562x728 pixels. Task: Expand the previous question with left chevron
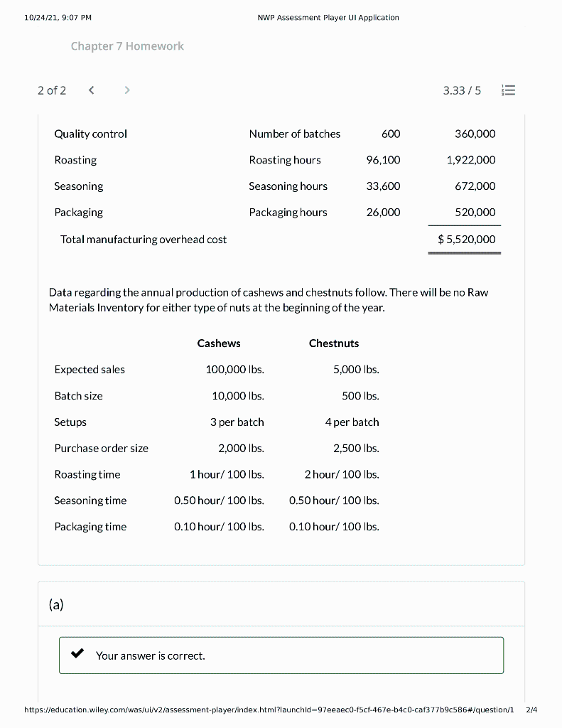(91, 90)
